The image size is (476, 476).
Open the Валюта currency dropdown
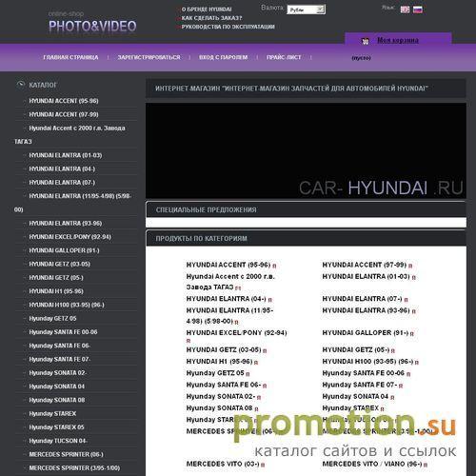click(x=306, y=10)
